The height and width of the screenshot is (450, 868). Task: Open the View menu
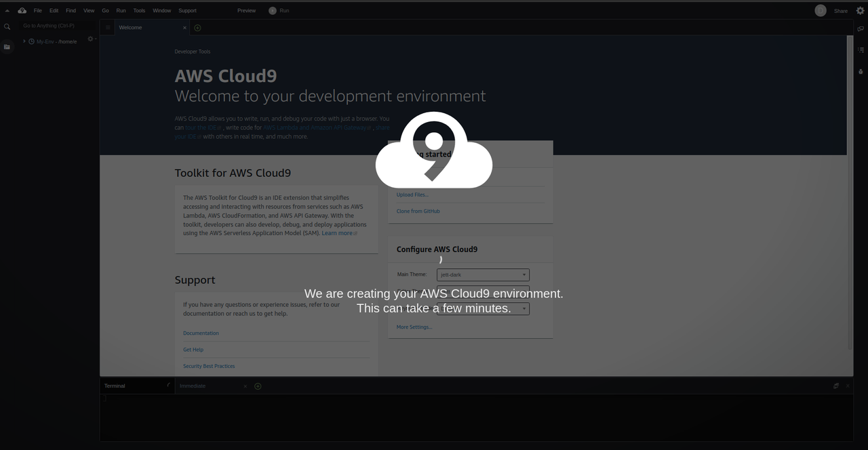click(x=89, y=11)
